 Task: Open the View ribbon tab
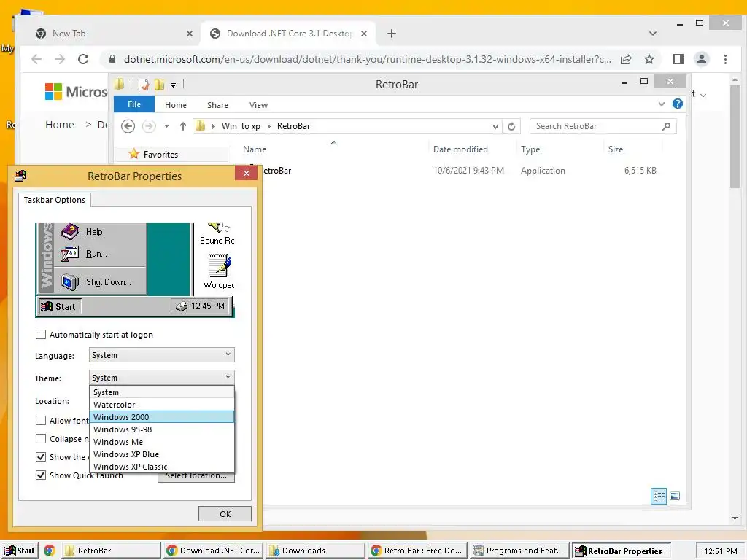(258, 105)
